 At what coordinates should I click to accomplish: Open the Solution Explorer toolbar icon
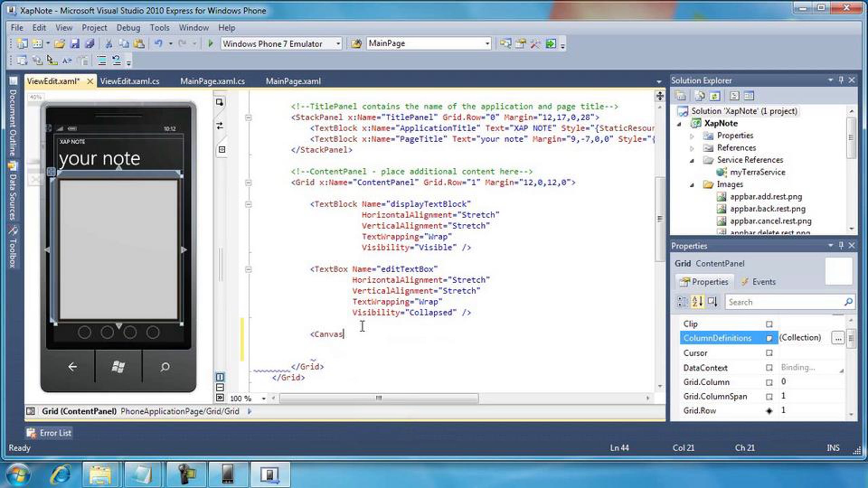coord(505,44)
